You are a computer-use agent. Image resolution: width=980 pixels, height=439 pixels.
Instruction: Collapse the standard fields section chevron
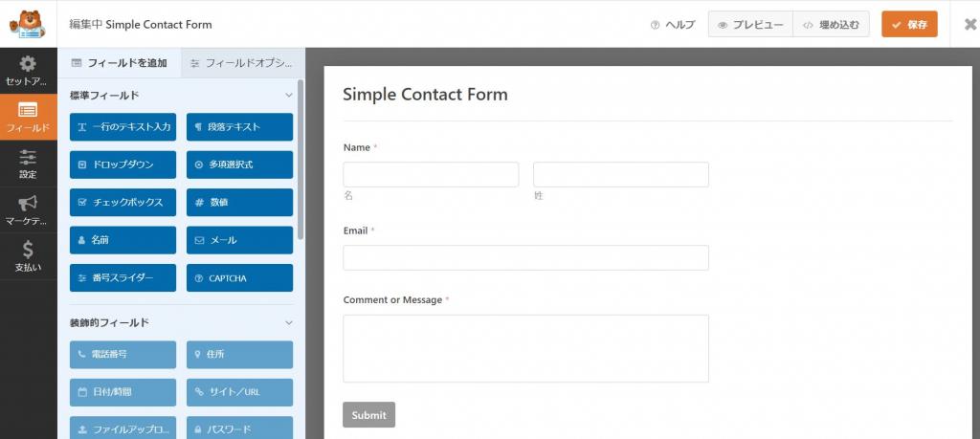(x=289, y=96)
